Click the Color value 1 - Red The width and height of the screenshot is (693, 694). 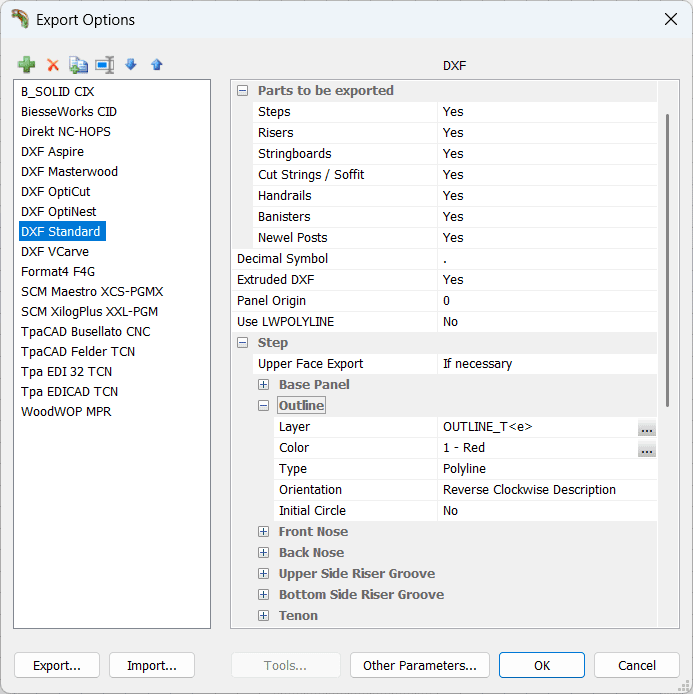(x=538, y=448)
